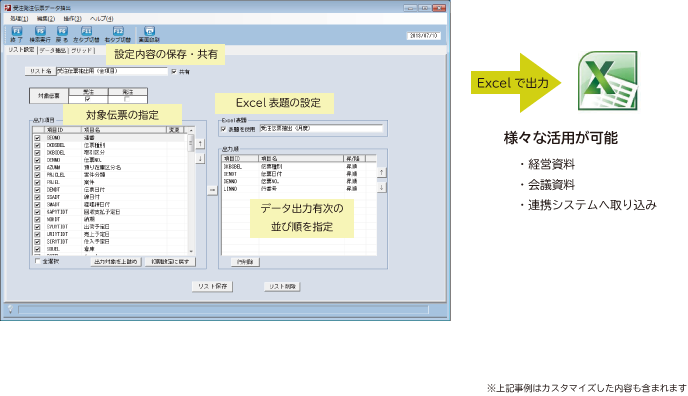Click the F1 終了 toolbar icon

16,31
